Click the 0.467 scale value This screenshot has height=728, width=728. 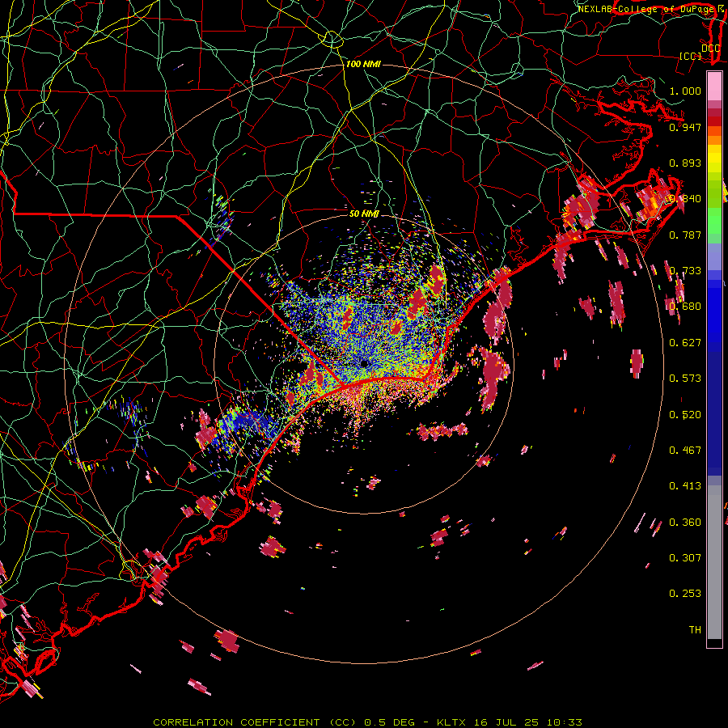(x=685, y=451)
